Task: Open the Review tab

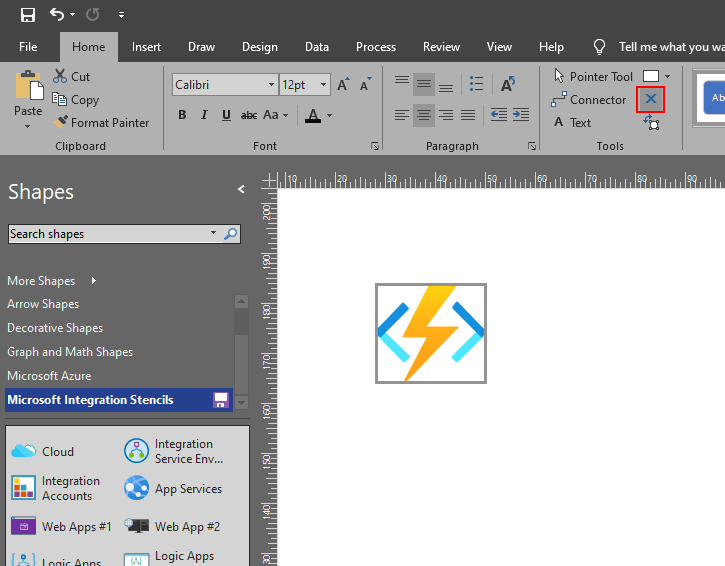Action: point(441,47)
